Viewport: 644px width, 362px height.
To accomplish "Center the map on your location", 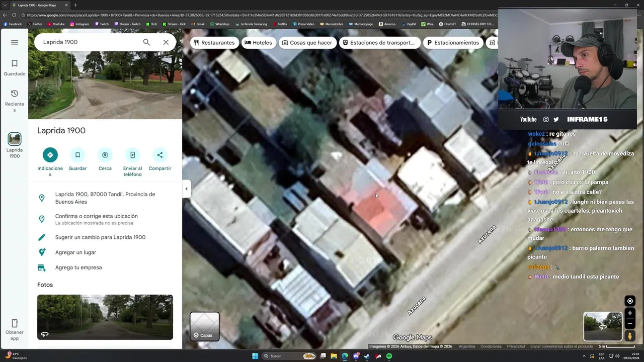I will coord(630,301).
